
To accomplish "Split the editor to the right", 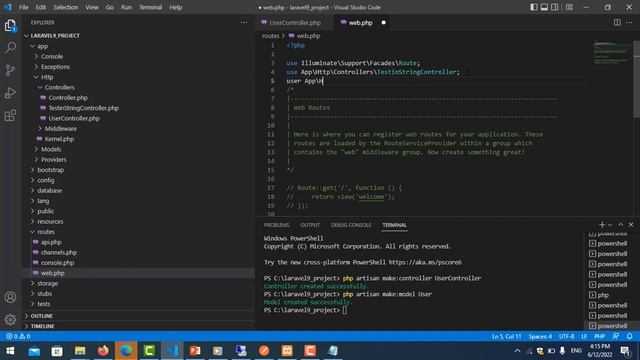I will [x=617, y=22].
